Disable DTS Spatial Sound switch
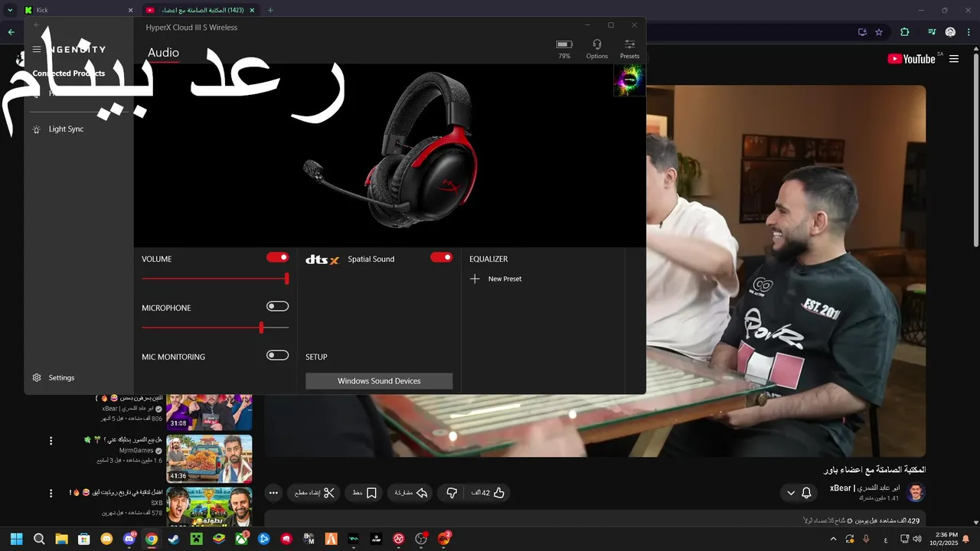This screenshot has height=551, width=980. (441, 257)
